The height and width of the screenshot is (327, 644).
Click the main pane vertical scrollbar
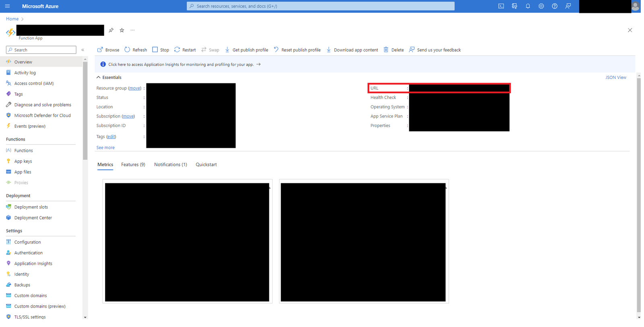click(x=639, y=195)
